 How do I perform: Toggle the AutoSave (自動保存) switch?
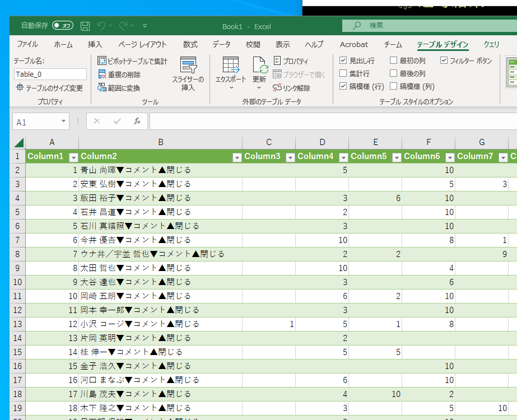tap(62, 26)
